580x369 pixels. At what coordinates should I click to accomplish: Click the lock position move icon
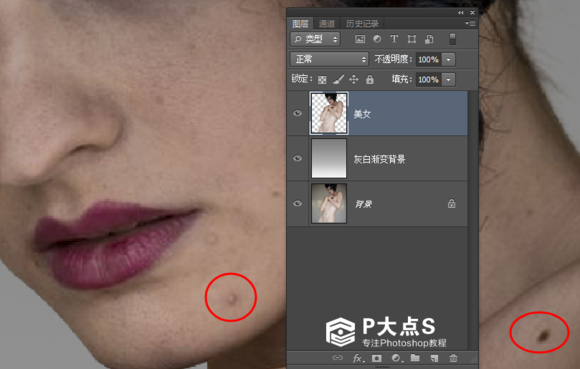(x=354, y=79)
